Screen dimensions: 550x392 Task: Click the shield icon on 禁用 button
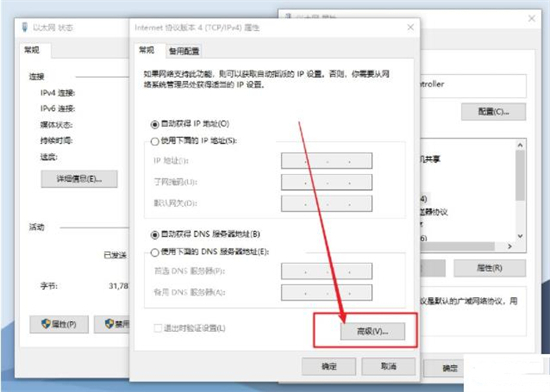coord(109,324)
